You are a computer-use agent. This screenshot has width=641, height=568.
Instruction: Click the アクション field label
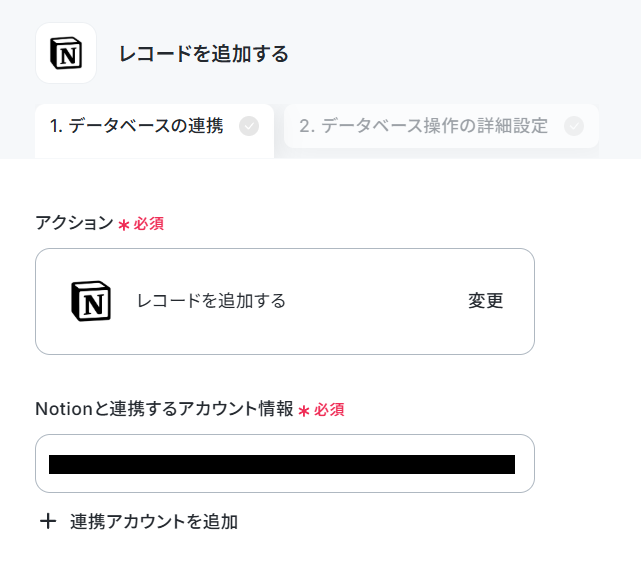tap(74, 223)
